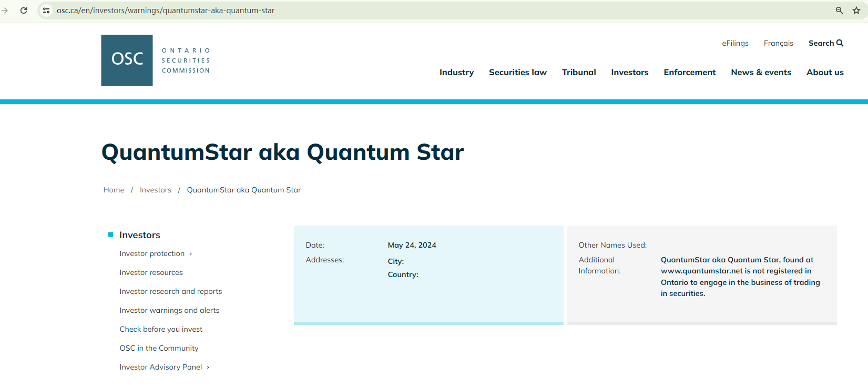Click the Investors breadcrumb link
This screenshot has height=388, width=868.
tap(156, 190)
